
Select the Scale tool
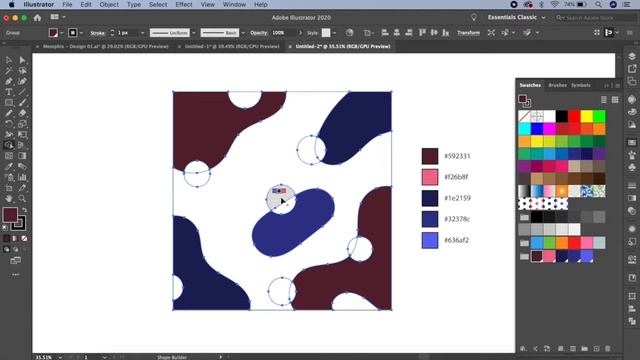(x=22, y=124)
